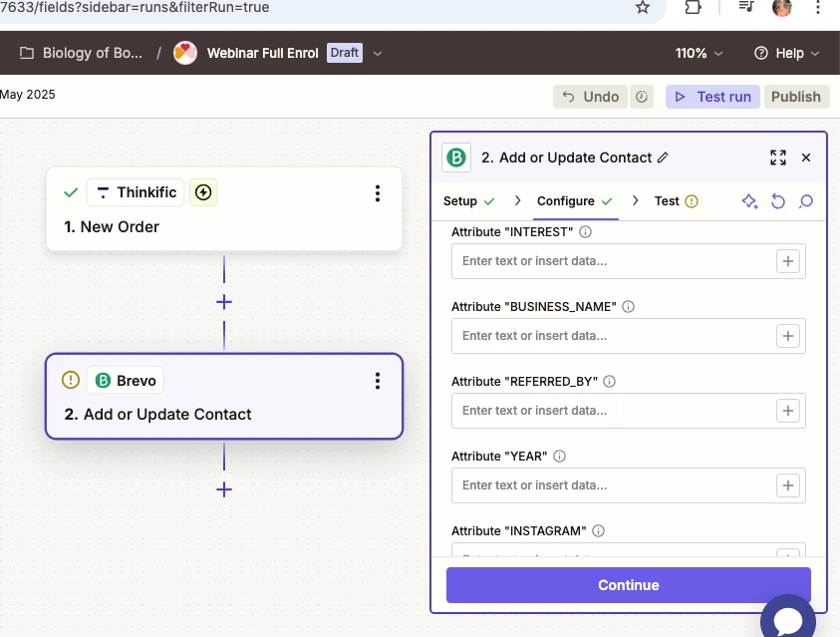Screen dimensions: 840x637
Task: Click the Undo button
Action: [x=590, y=97]
